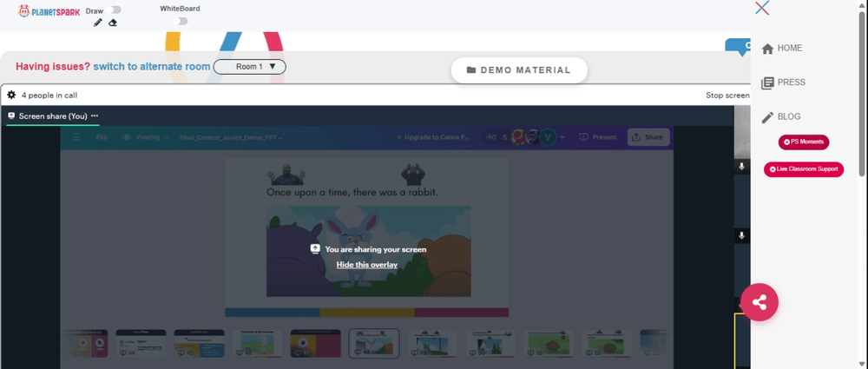The height and width of the screenshot is (369, 868).
Task: Open the Viewing mode dropdown
Action: coord(146,137)
